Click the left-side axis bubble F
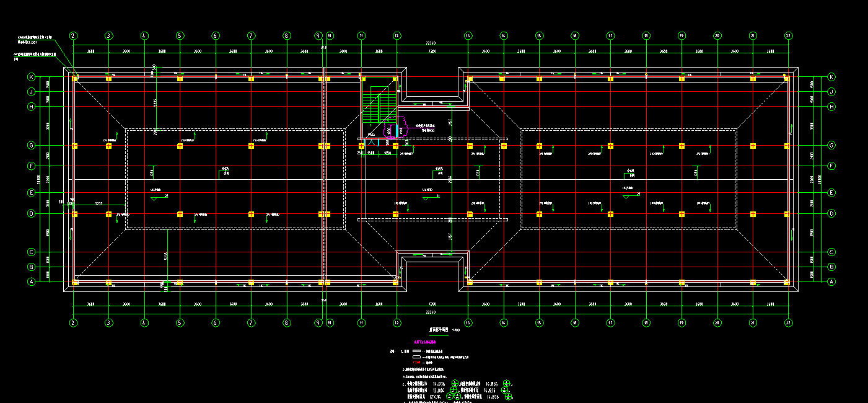The width and height of the screenshot is (868, 403). [x=31, y=166]
